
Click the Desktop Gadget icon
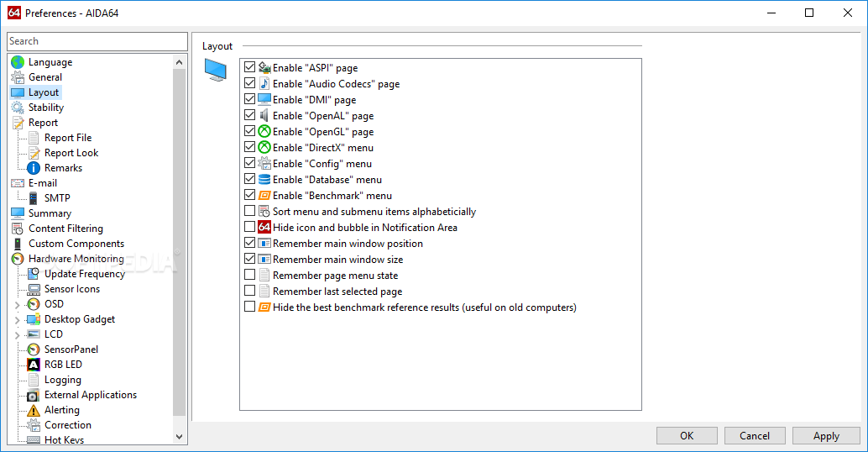click(x=34, y=319)
